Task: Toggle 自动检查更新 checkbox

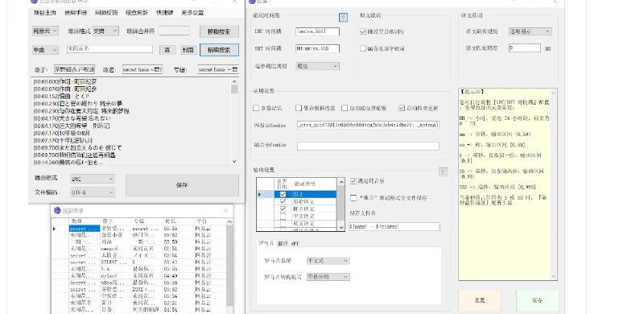Action: pos(402,108)
